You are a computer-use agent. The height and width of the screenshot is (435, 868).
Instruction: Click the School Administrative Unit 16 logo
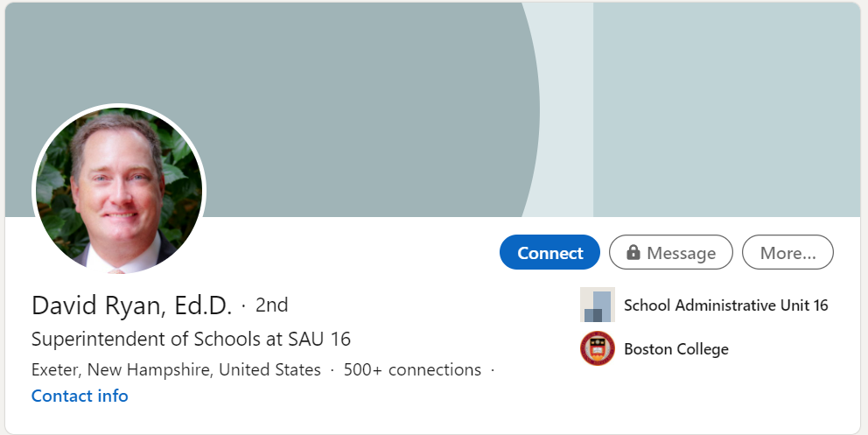pos(598,305)
